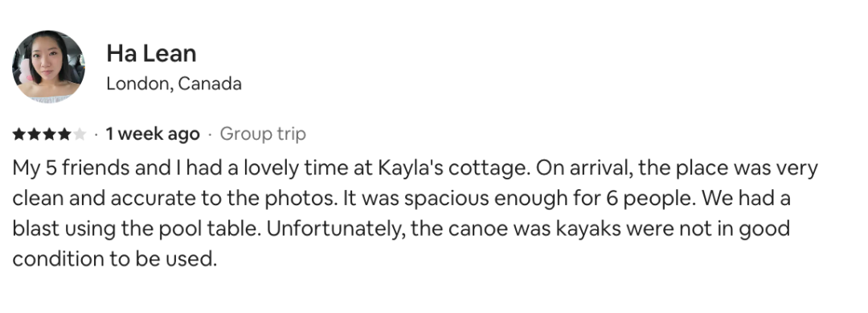
Task: Click the fifth empty gray star
Action: (80, 134)
